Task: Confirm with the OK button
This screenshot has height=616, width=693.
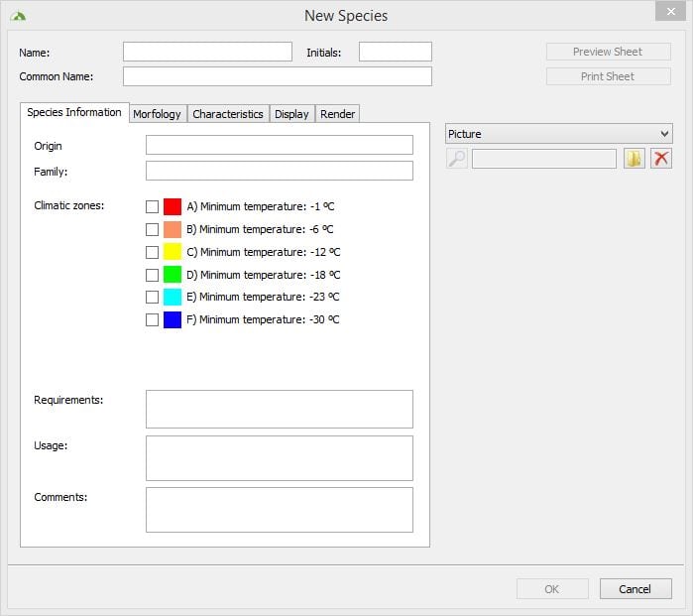Action: point(552,589)
